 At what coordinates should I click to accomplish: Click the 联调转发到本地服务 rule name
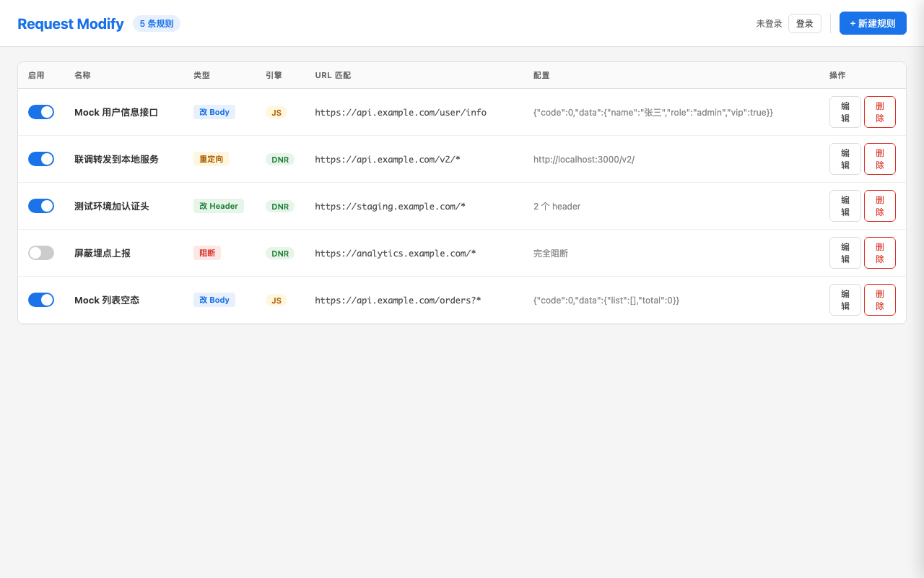pyautogui.click(x=116, y=160)
